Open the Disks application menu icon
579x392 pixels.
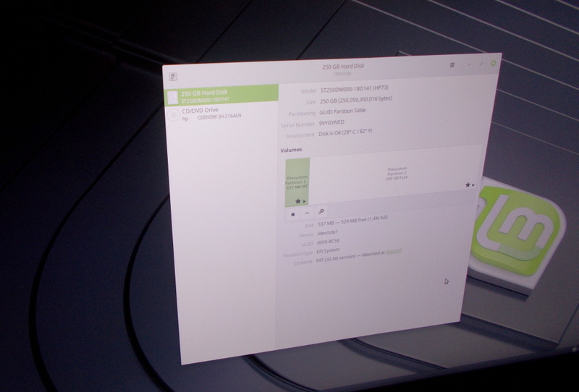click(174, 75)
